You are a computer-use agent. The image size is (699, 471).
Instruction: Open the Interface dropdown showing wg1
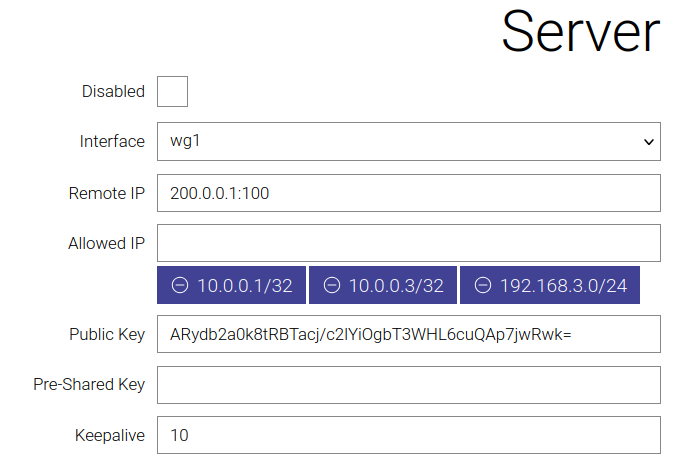pyautogui.click(x=408, y=141)
